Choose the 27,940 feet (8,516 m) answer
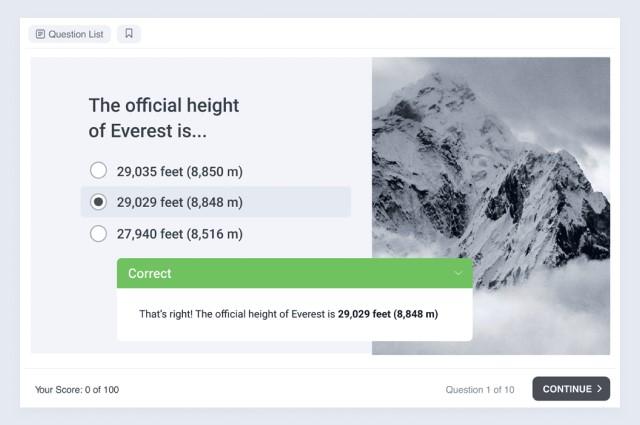This screenshot has width=640, height=425. point(98,234)
